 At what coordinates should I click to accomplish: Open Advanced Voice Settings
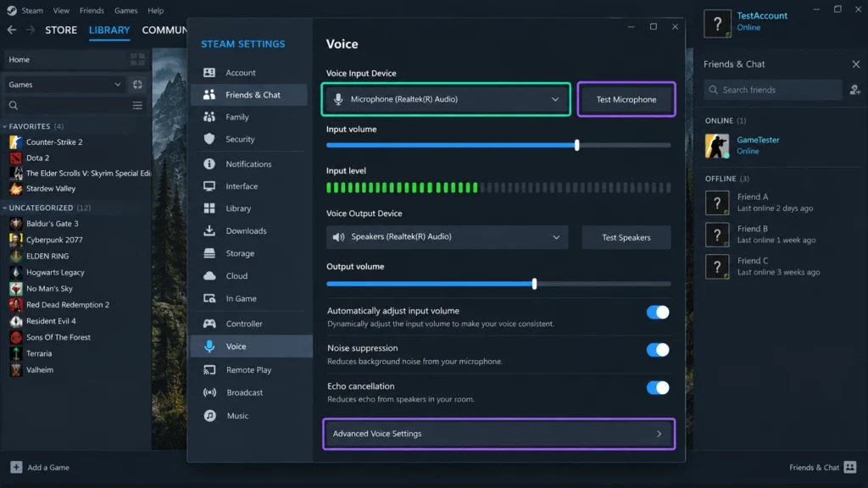(498, 434)
